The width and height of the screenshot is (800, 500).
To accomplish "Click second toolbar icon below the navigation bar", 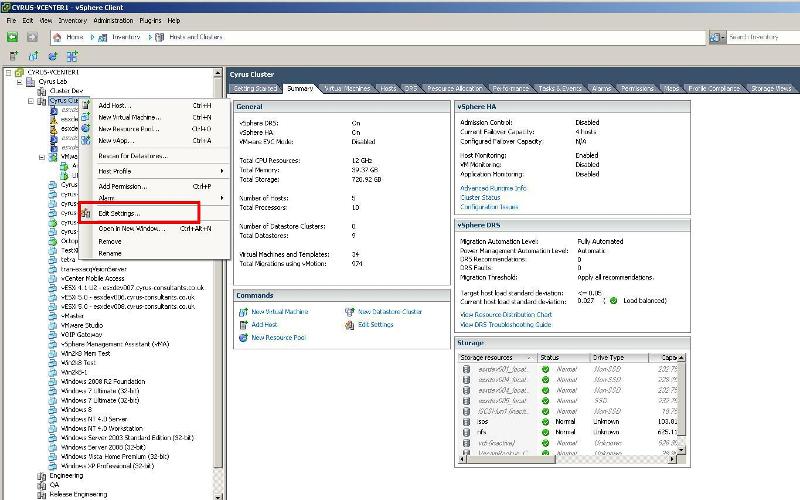I will point(33,56).
